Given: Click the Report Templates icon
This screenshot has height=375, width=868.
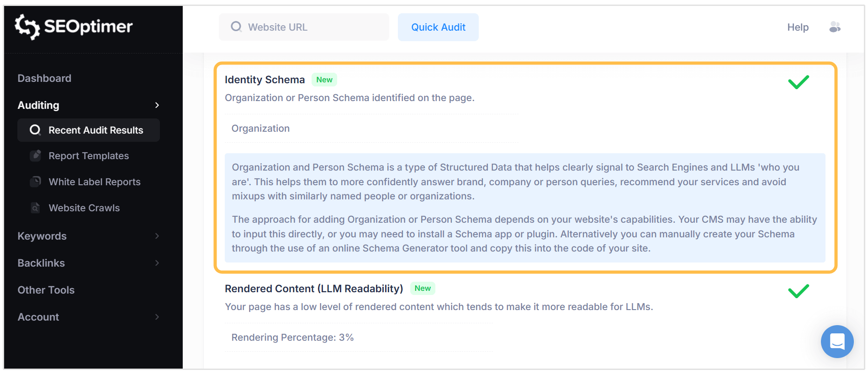Looking at the screenshot, I should coord(36,155).
